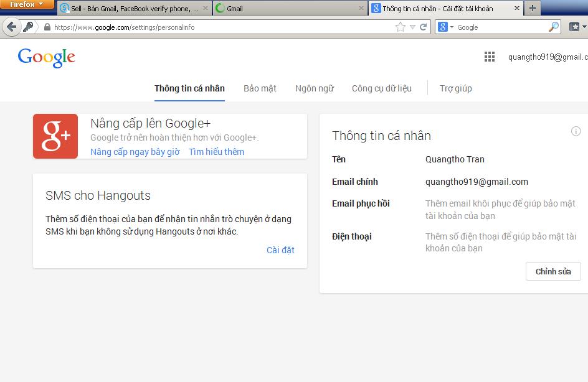Open the Ngôn ngữ tab
This screenshot has height=382, width=588.
click(x=315, y=88)
